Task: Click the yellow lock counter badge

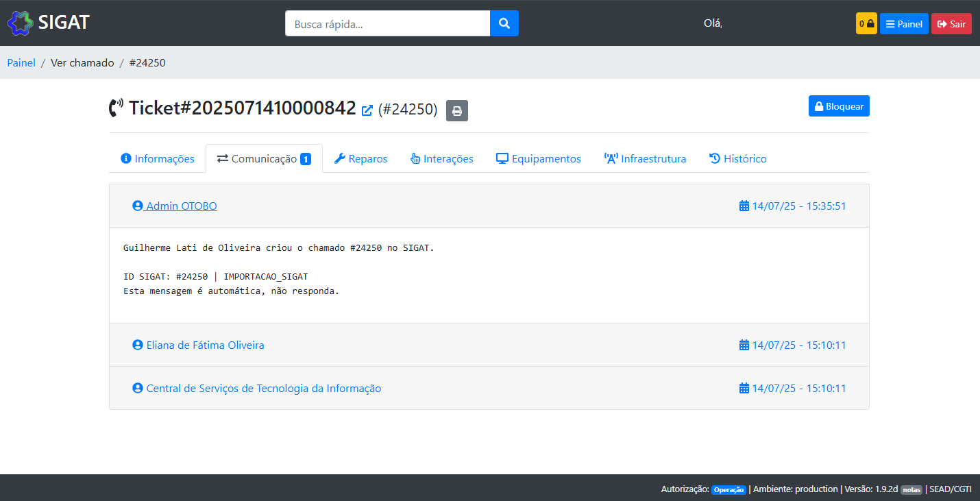Action: click(x=866, y=23)
